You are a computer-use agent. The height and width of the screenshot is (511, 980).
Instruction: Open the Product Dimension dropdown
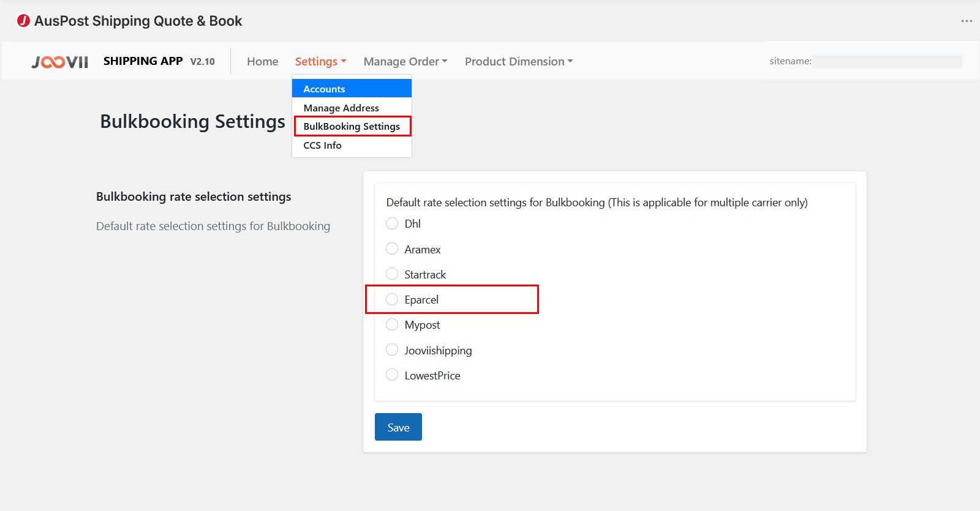click(x=518, y=62)
